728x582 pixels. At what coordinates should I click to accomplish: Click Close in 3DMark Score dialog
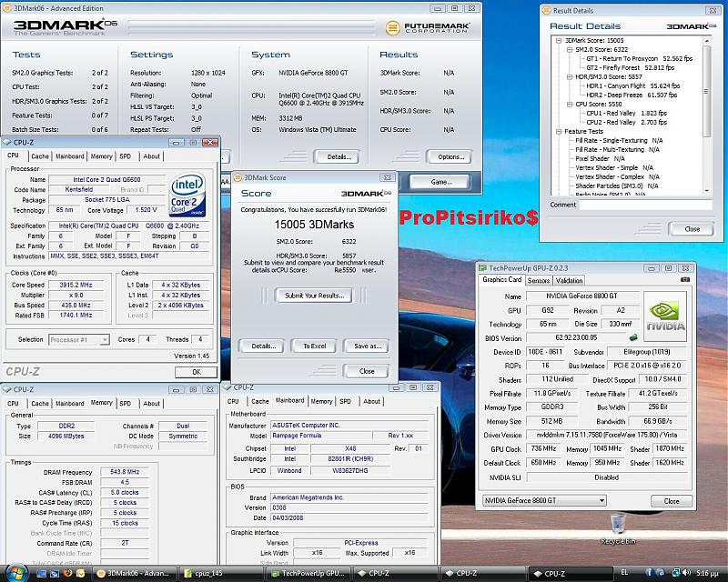(367, 371)
